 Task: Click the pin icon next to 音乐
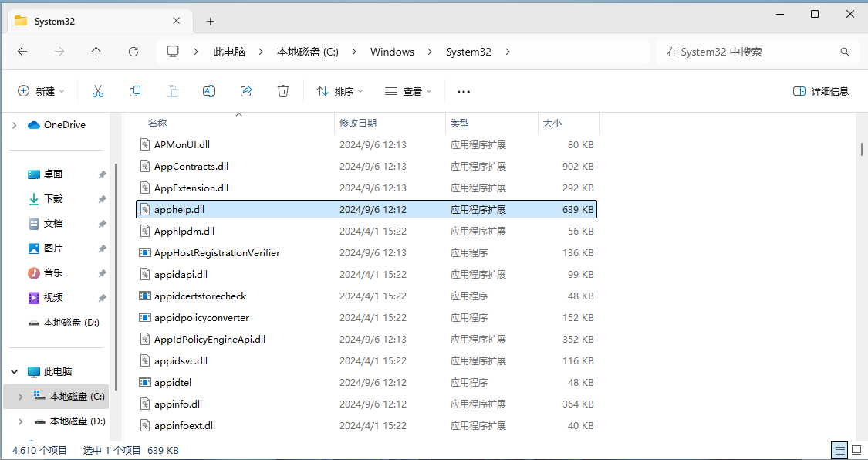[103, 273]
